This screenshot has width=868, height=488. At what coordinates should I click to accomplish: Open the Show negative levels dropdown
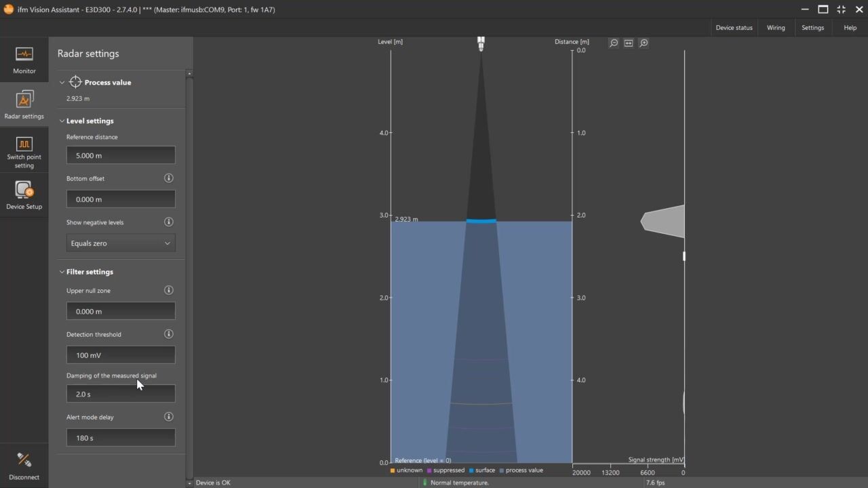coord(121,243)
